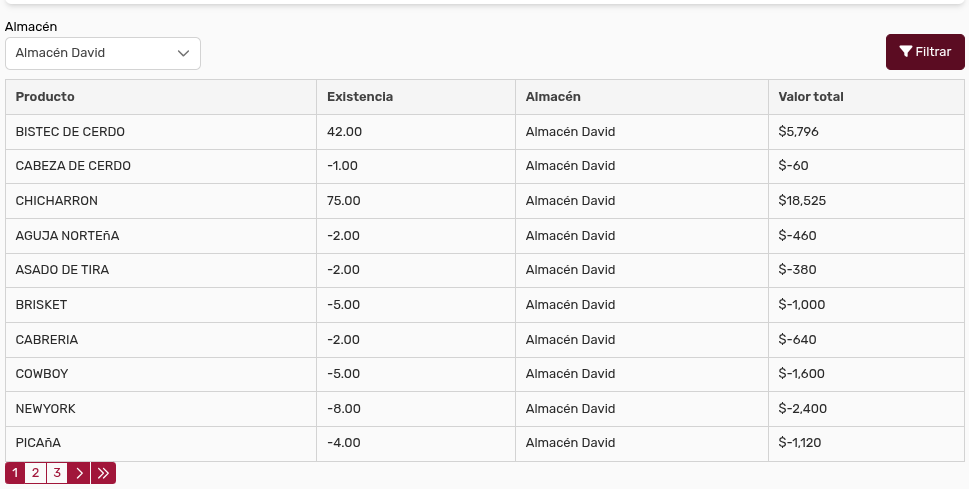Select current page 1 in pagination
Image resolution: width=969 pixels, height=489 pixels.
pos(15,473)
